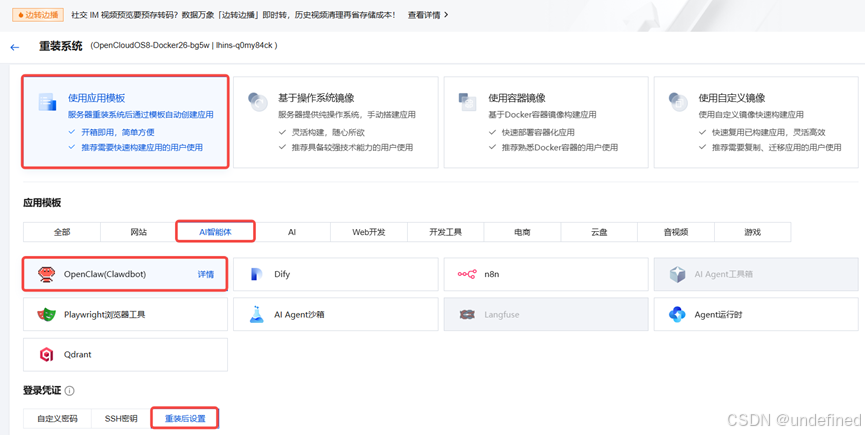
Task: Click the 应用模板 section heading
Action: [x=42, y=202]
